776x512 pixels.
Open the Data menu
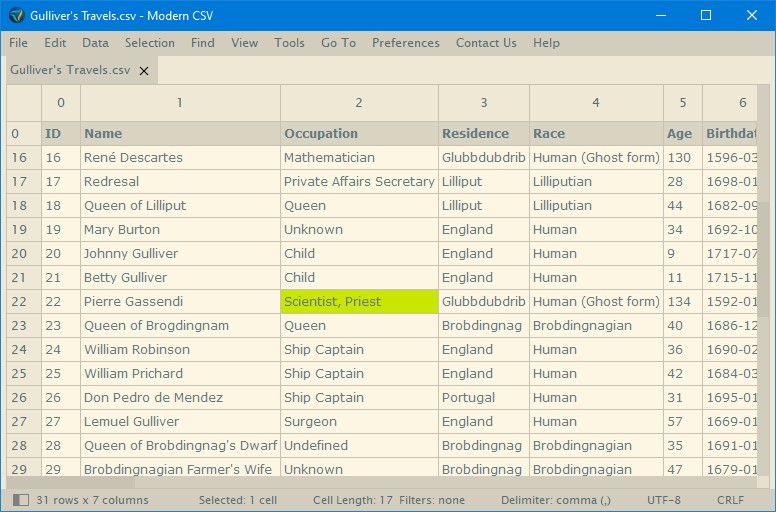tap(96, 43)
